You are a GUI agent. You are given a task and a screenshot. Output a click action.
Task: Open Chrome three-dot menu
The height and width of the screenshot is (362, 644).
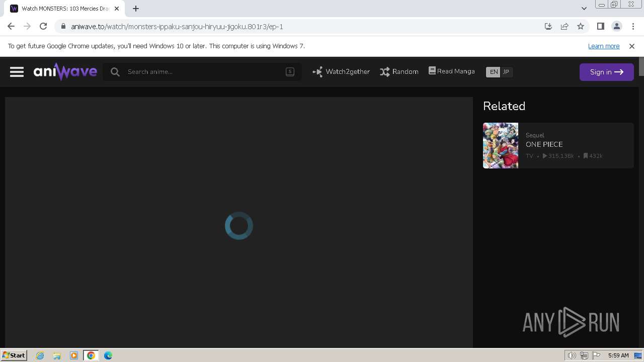click(x=632, y=26)
